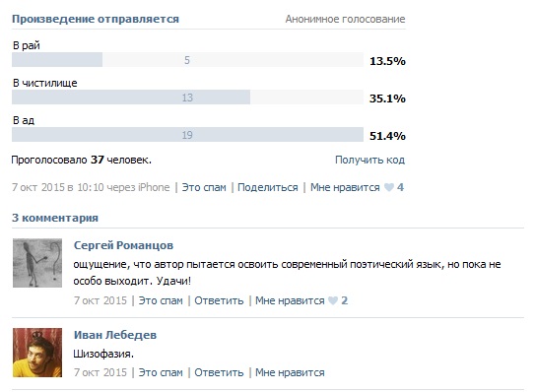This screenshot has width=535, height=392.
Task: Report Сергей Романцов's comment as spam
Action: (x=161, y=300)
